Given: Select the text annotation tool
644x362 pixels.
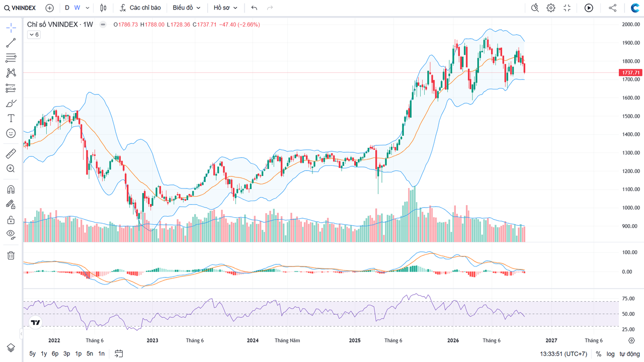Looking at the screenshot, I should pyautogui.click(x=11, y=118).
